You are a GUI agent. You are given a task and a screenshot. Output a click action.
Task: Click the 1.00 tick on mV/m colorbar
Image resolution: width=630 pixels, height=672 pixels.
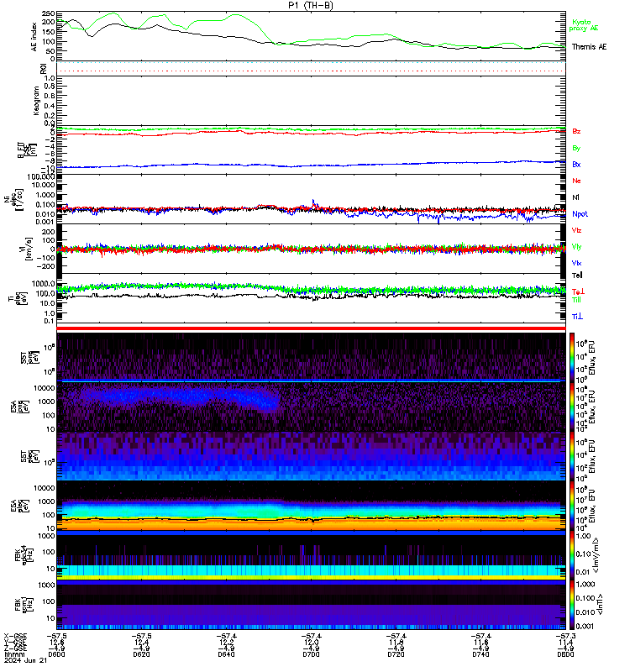pos(583,536)
